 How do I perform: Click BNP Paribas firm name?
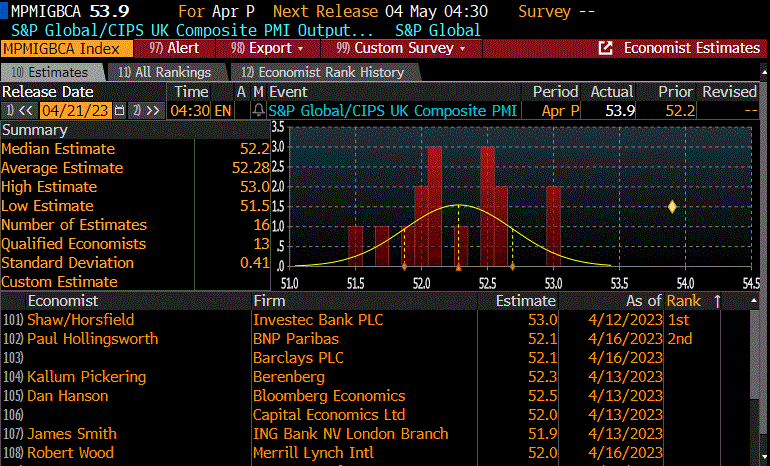[x=296, y=339]
